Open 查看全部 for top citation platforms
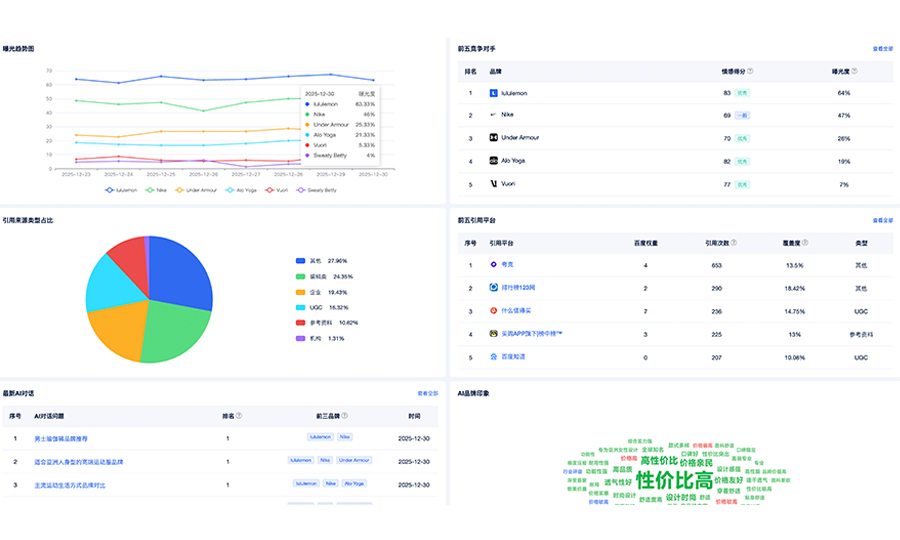The width and height of the screenshot is (900, 540). (x=882, y=219)
